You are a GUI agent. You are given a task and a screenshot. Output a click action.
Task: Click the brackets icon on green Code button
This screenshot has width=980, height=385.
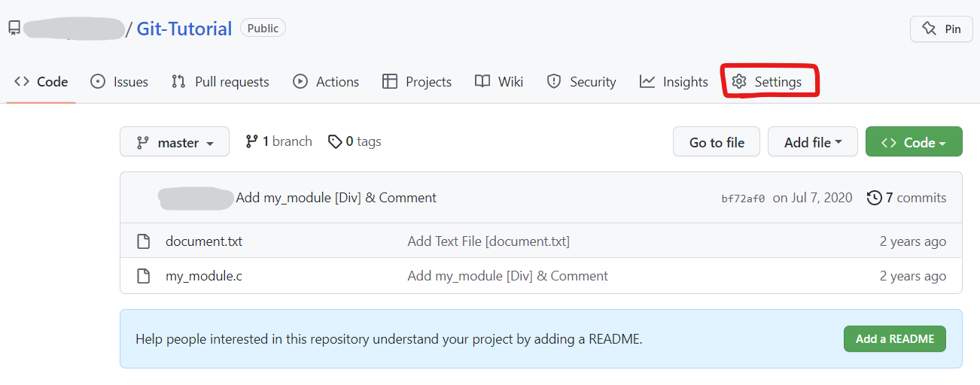tap(889, 142)
